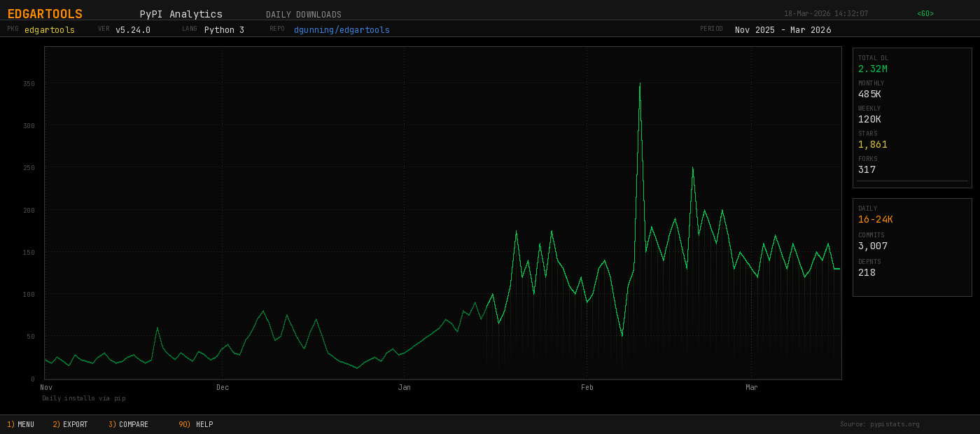Select the Daily 16-24K stat

(876, 219)
